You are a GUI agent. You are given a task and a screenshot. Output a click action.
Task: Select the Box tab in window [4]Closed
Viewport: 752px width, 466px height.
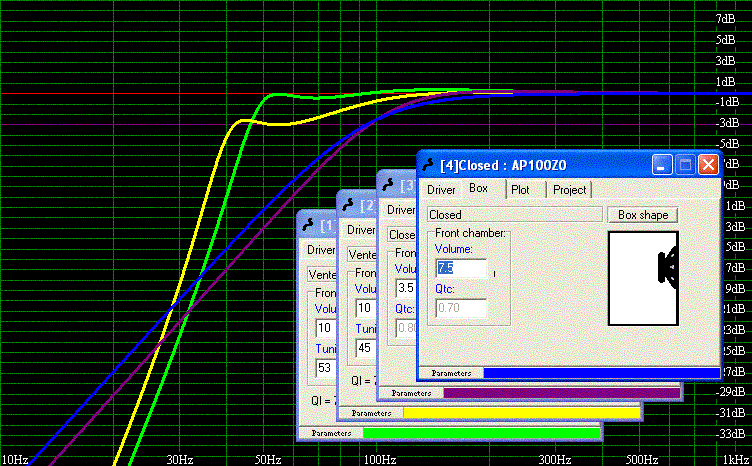[x=479, y=188]
